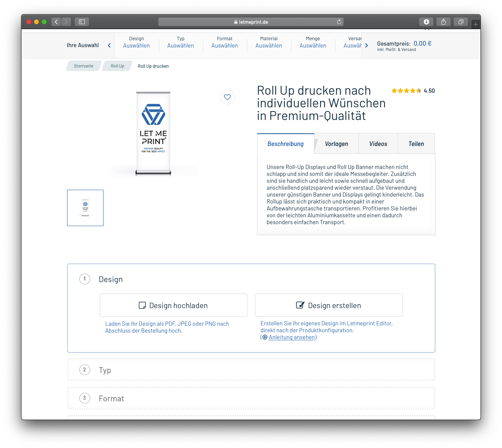The image size is (502, 448).
Task: Select Menge Auswählen in selection bar
Action: click(x=313, y=42)
